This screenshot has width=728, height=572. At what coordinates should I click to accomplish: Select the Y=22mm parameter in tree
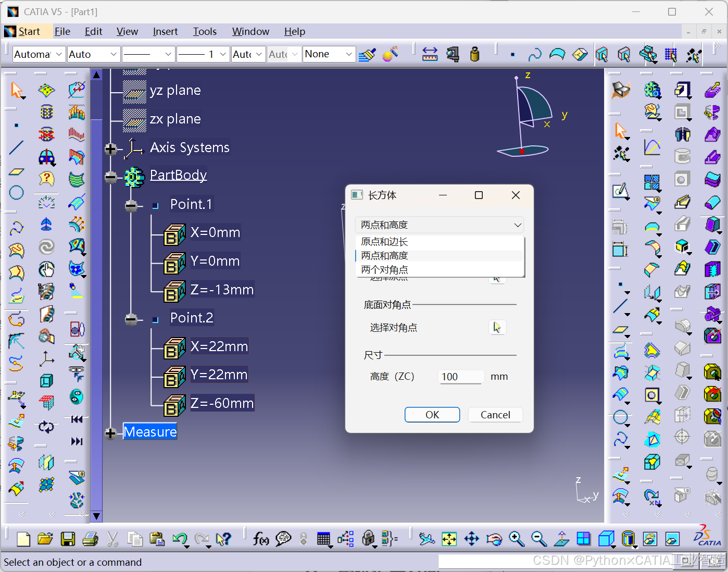coord(219,375)
